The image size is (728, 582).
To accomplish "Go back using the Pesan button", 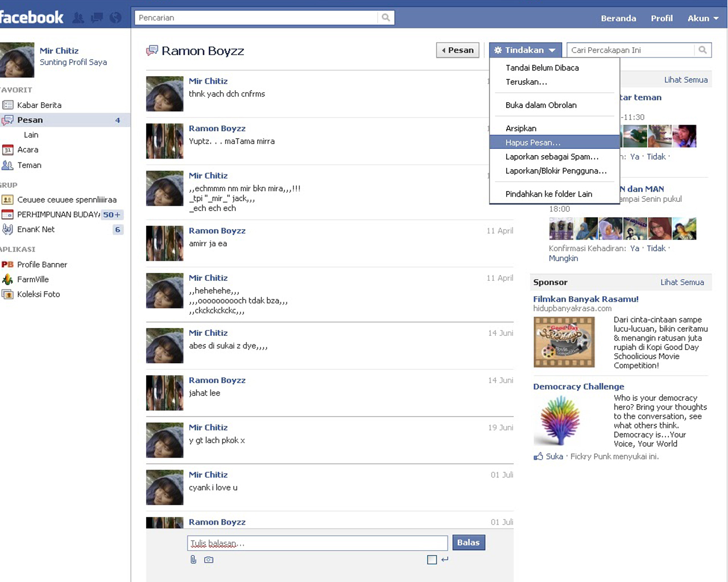I will point(458,50).
